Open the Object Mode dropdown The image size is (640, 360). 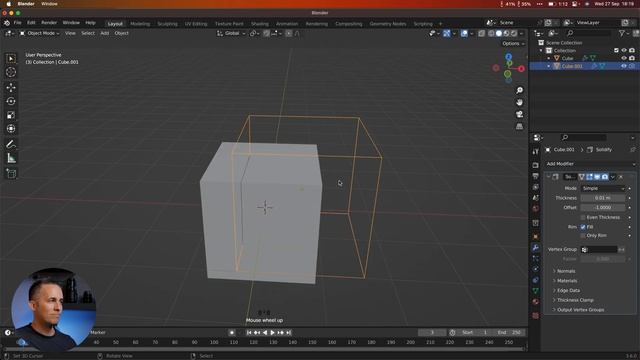tap(40, 33)
